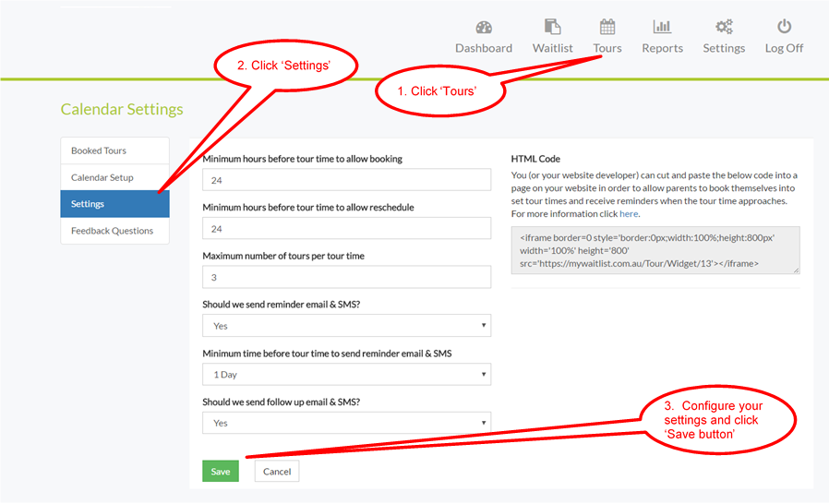Open top navigation Settings label

tap(724, 48)
